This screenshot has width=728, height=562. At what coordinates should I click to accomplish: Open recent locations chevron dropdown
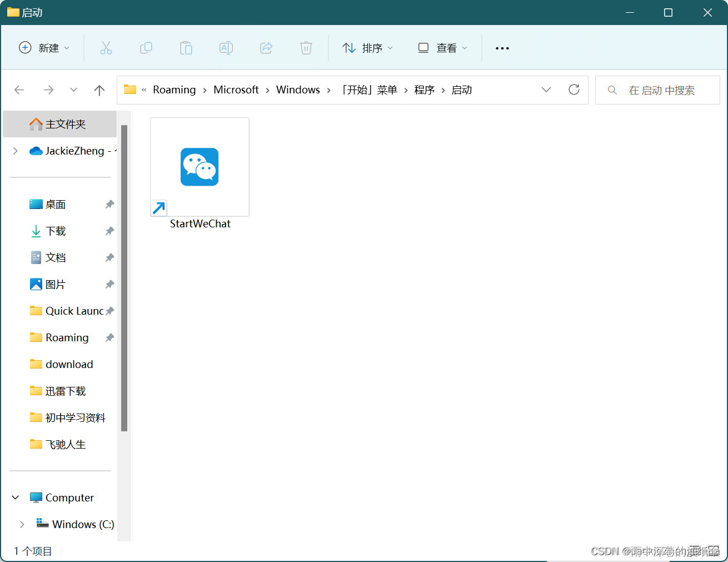[73, 90]
